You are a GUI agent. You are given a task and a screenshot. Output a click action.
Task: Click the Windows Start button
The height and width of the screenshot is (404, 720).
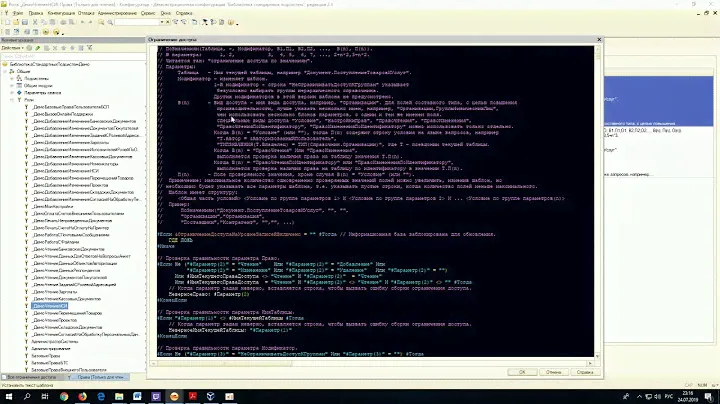pyautogui.click(x=8, y=396)
